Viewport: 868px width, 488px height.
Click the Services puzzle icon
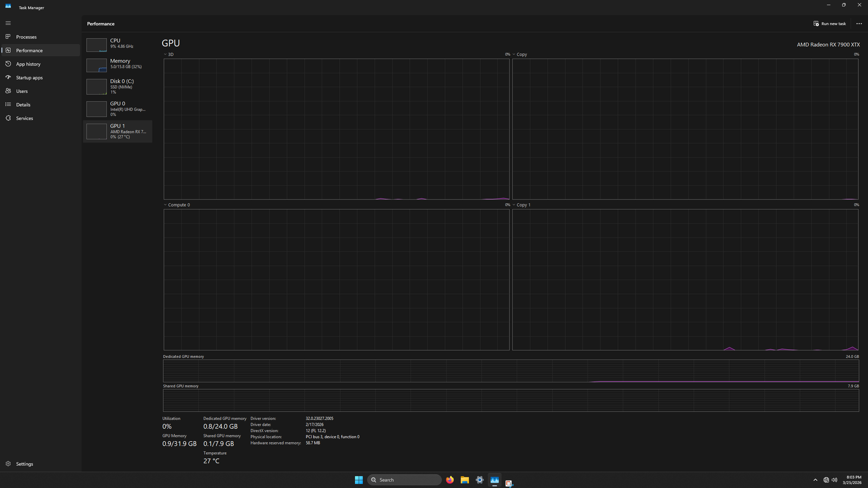click(x=8, y=118)
